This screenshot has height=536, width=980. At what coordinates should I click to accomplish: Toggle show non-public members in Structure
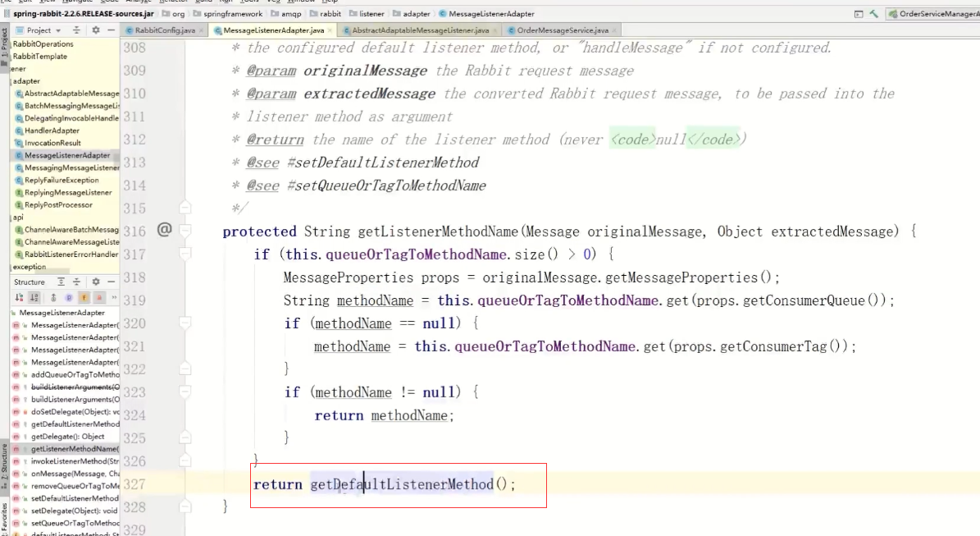(98, 298)
